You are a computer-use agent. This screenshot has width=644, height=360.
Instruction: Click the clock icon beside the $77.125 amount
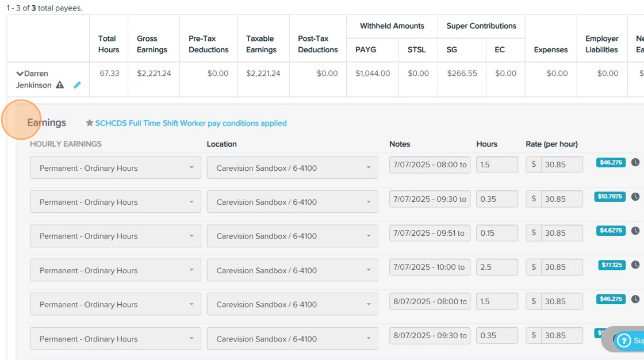pos(635,265)
